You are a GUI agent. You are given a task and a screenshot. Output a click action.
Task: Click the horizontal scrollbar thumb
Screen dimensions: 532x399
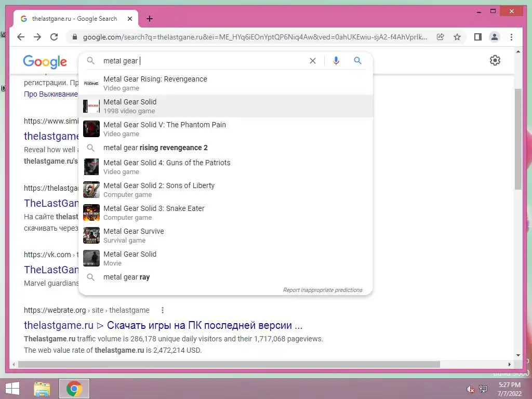click(x=229, y=364)
